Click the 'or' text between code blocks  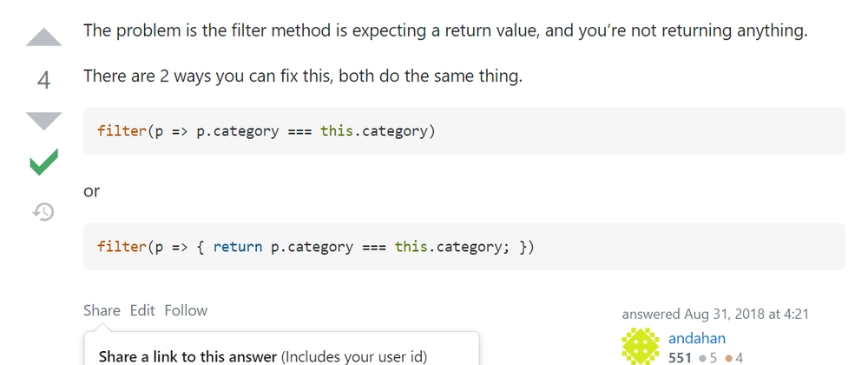[91, 191]
